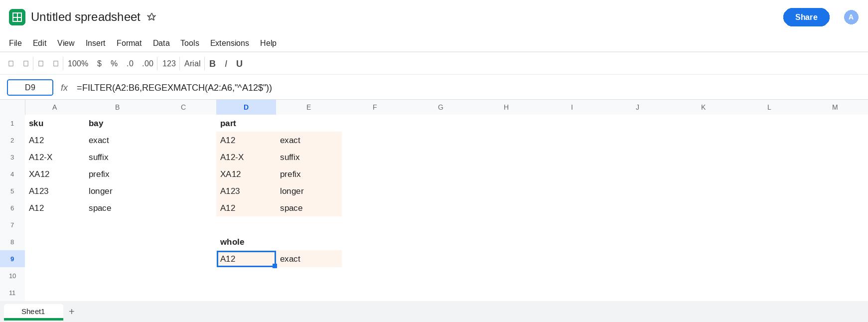
Task: Star the Untitled spreadsheet
Action: 151,17
